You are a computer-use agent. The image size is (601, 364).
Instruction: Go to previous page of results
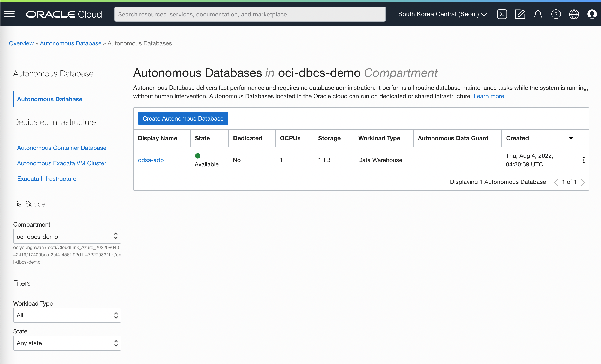(556, 182)
